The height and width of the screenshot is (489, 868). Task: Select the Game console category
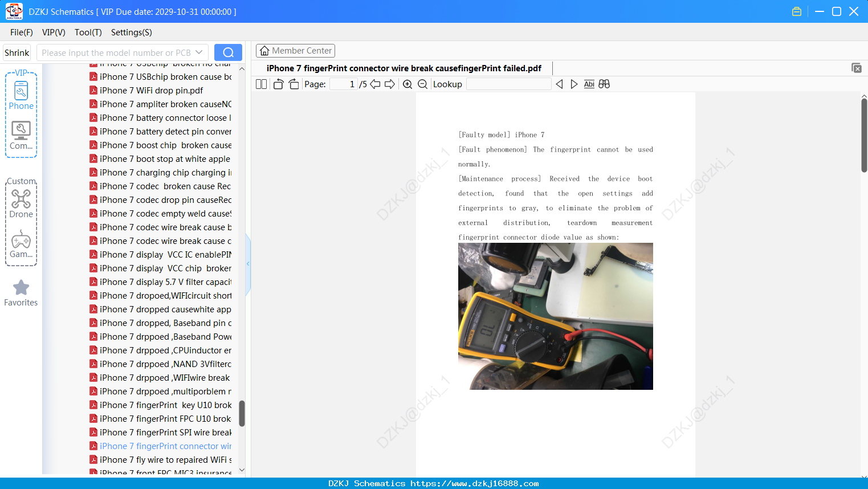(21, 244)
